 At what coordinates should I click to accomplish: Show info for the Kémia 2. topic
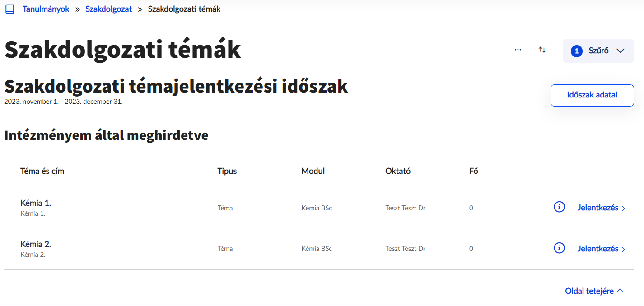click(x=559, y=248)
